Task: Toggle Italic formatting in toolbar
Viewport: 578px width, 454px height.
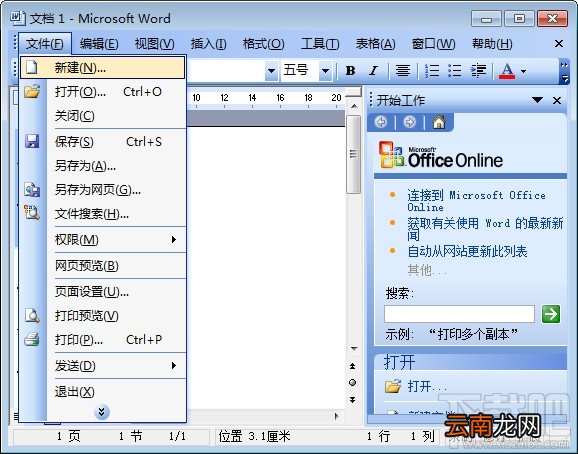Action: pyautogui.click(x=373, y=70)
